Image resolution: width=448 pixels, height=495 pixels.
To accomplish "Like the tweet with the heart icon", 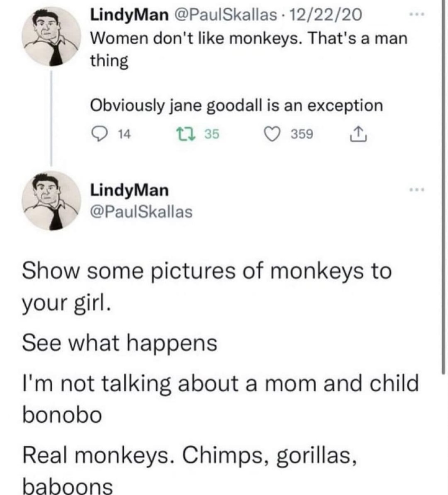I will [273, 134].
